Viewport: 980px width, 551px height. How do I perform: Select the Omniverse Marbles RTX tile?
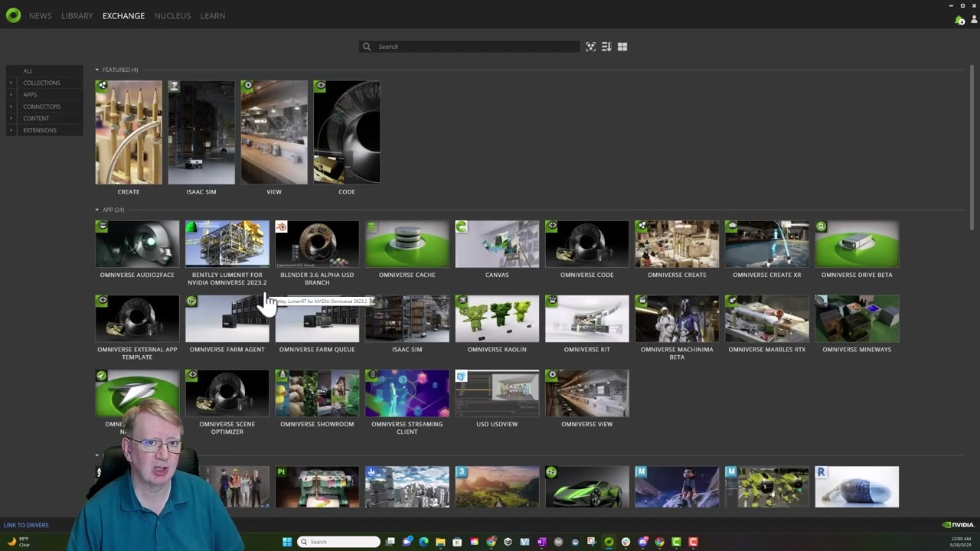pyautogui.click(x=767, y=324)
